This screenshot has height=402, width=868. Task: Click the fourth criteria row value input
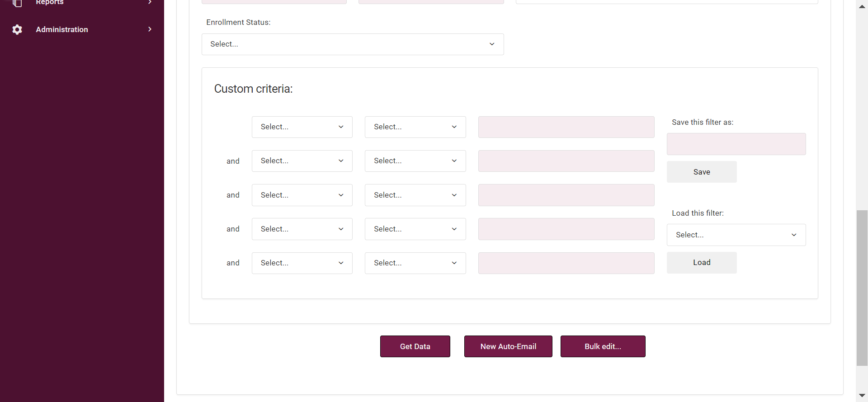(x=566, y=229)
